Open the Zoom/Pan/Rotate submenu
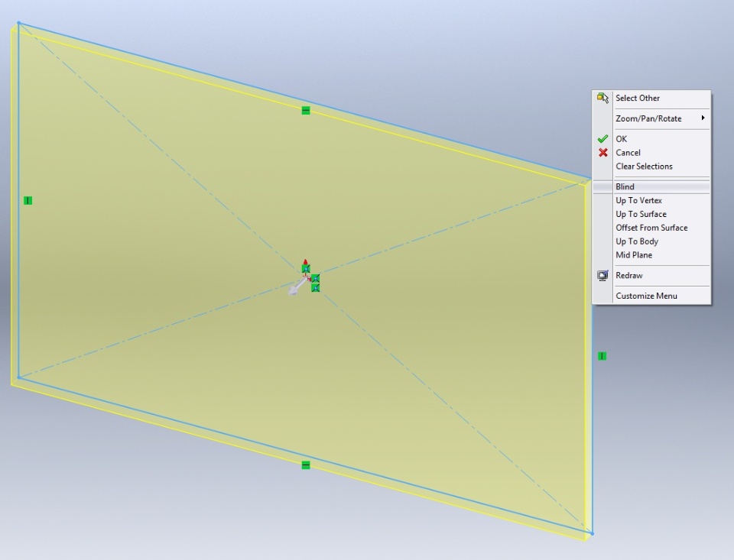 pos(651,118)
